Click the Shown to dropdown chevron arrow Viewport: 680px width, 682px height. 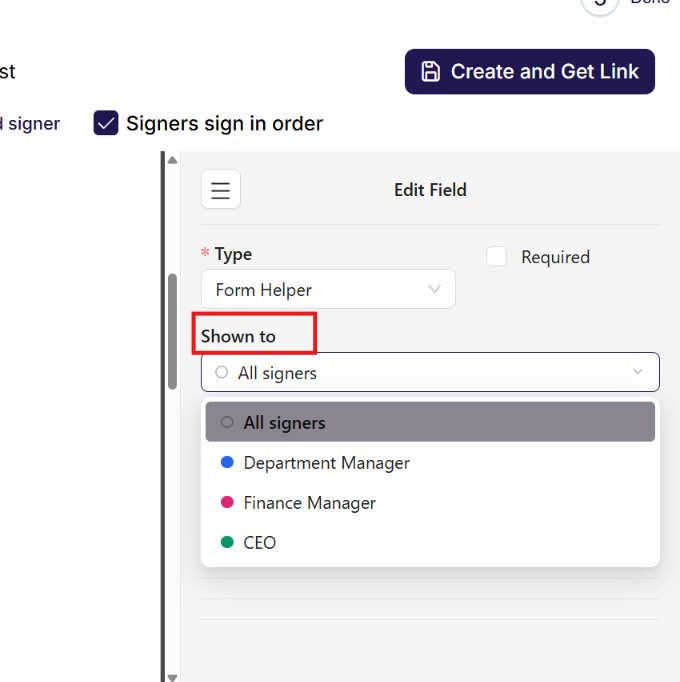(637, 372)
